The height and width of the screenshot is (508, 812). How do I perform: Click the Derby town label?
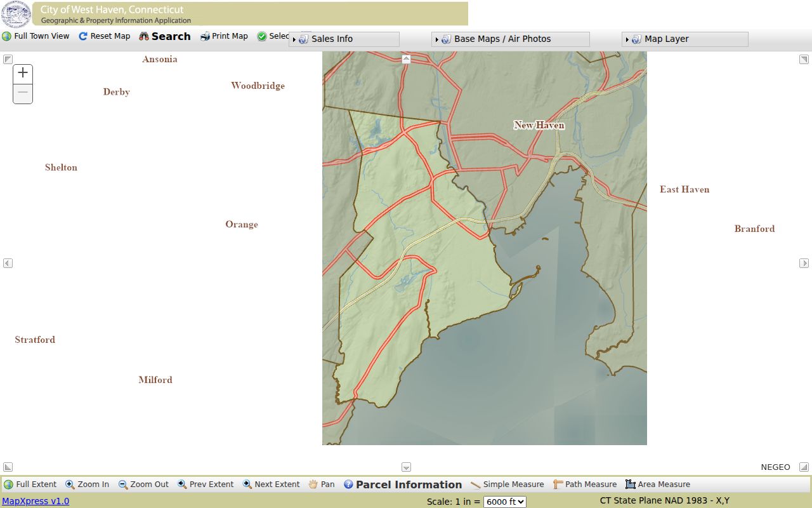click(x=117, y=92)
